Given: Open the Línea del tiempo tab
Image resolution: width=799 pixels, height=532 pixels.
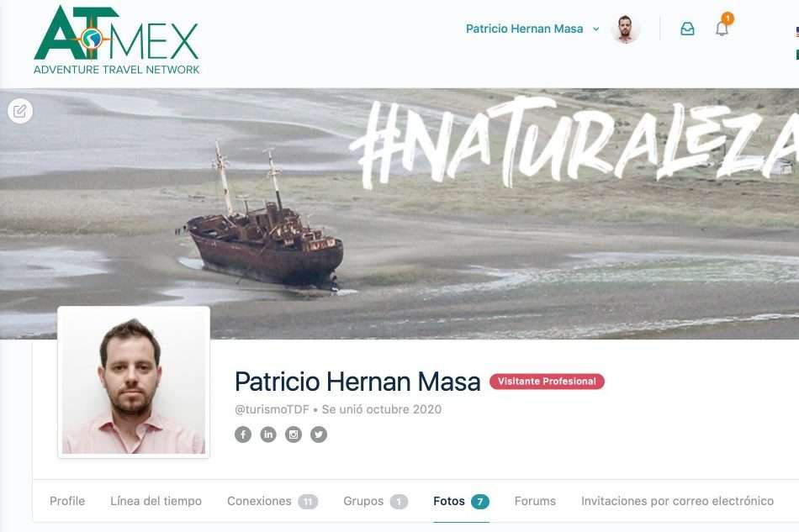Looking at the screenshot, I should point(156,501).
